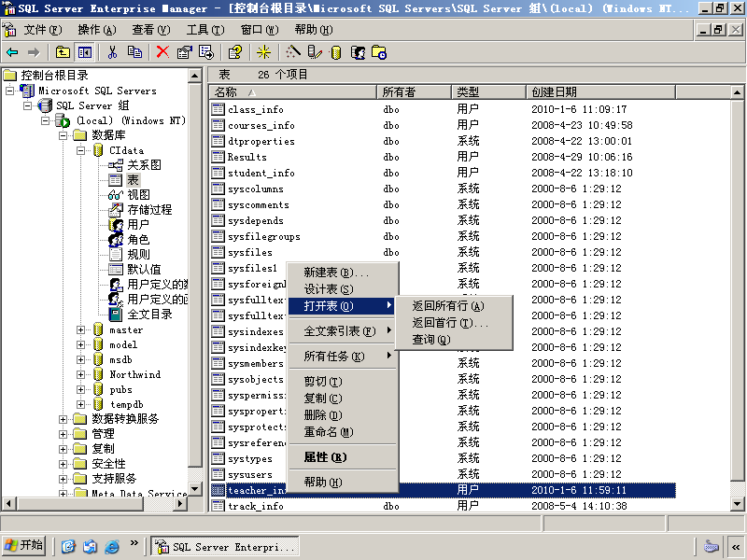Click the Export List toolbar icon
Screen dimensions: 747x560
click(206, 52)
